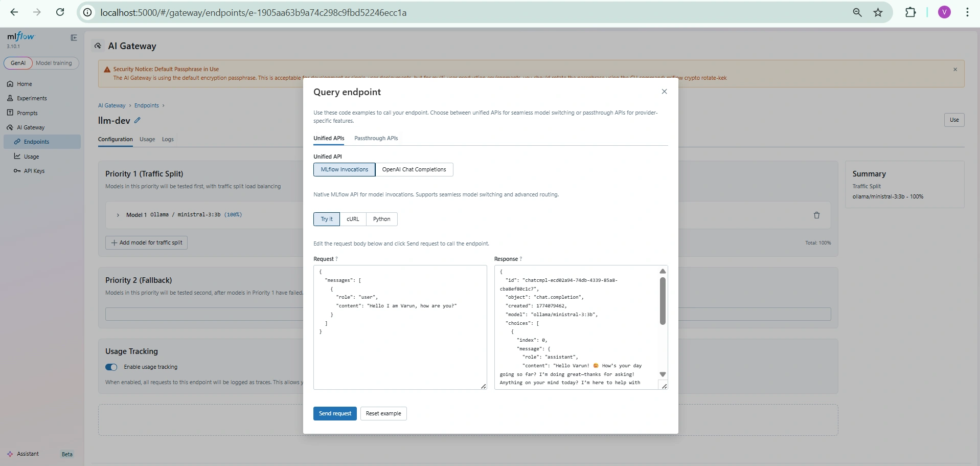Screen dimensions: 980x466
Task: Open Experiments in the sidebar
Action: 42,98
